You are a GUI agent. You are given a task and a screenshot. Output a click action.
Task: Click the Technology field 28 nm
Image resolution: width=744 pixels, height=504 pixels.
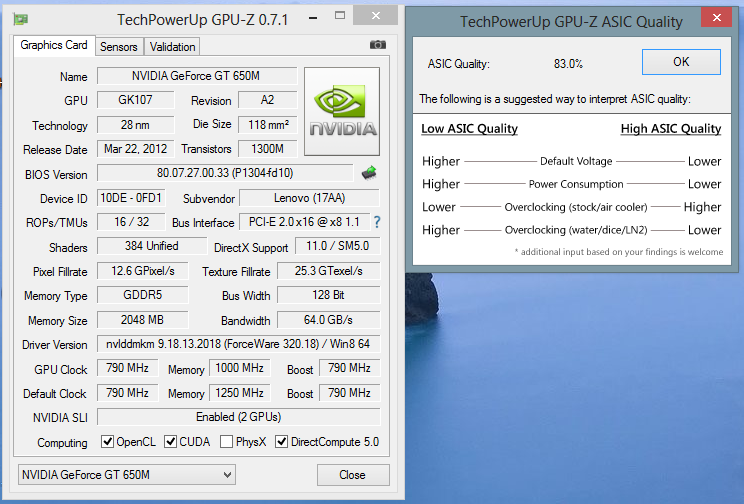(x=136, y=125)
